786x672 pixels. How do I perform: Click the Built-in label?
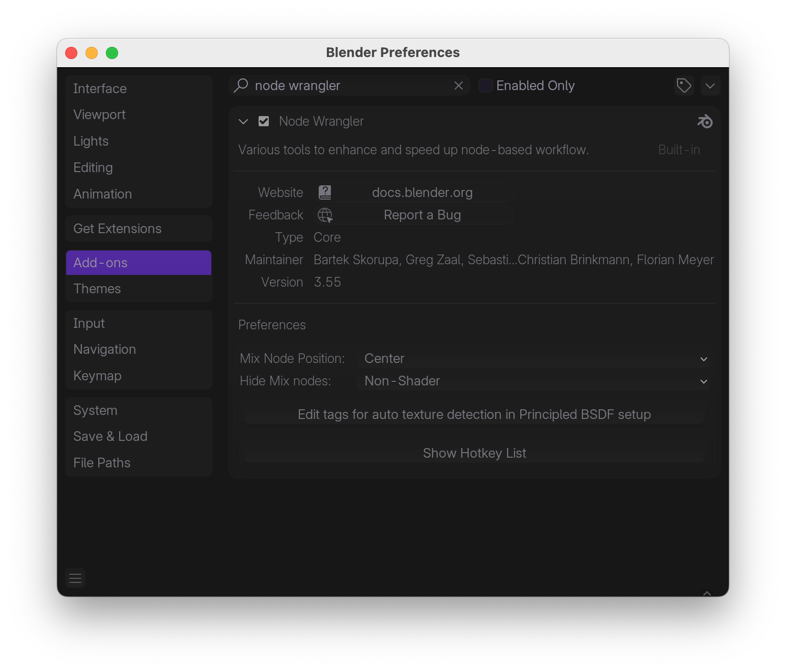point(679,150)
